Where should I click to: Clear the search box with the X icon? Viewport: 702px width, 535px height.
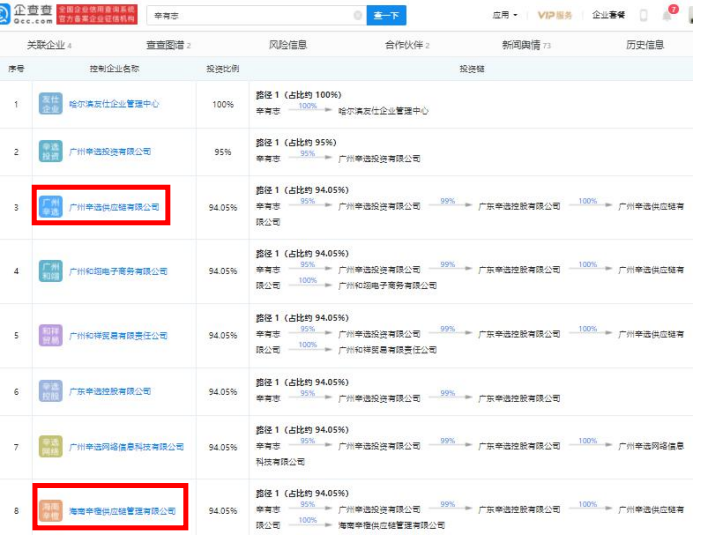click(358, 15)
